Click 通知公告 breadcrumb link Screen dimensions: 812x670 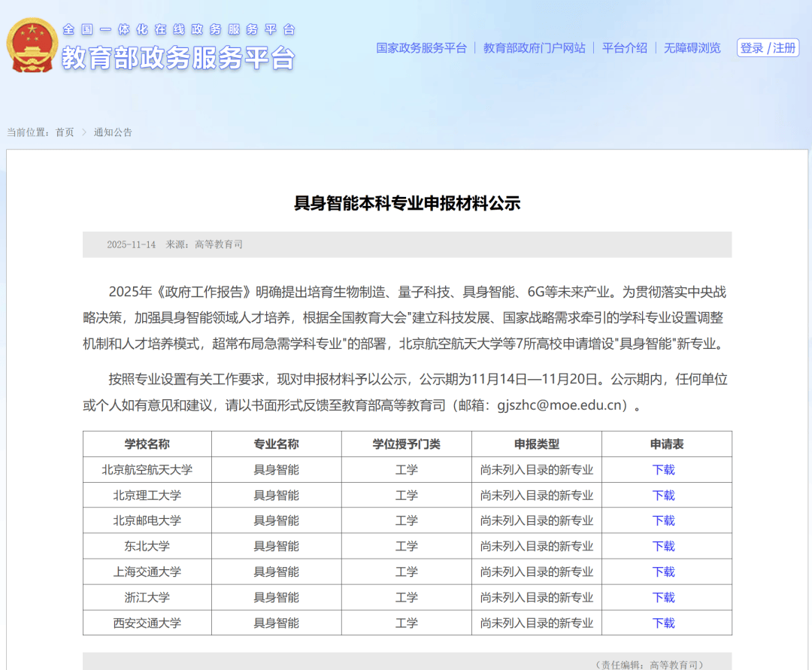pyautogui.click(x=113, y=132)
